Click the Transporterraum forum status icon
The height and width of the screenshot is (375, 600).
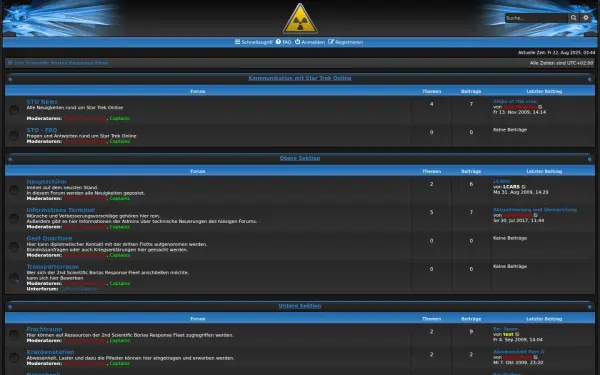(14, 277)
